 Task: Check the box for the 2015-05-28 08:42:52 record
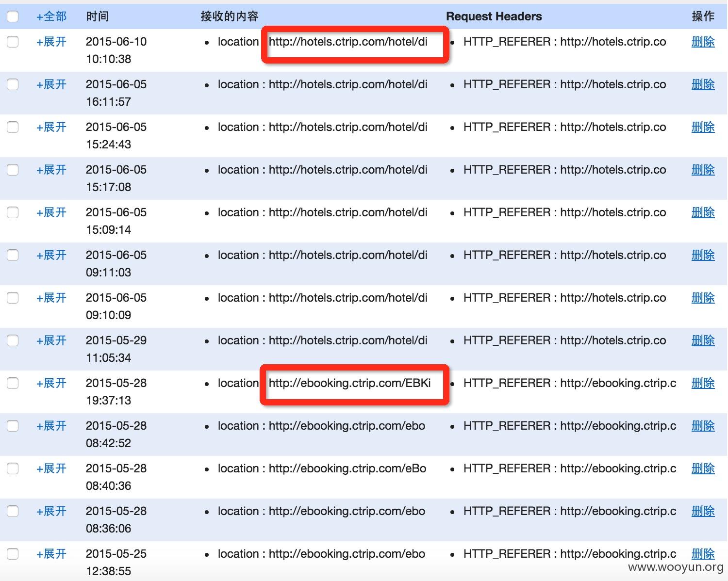tap(13, 426)
